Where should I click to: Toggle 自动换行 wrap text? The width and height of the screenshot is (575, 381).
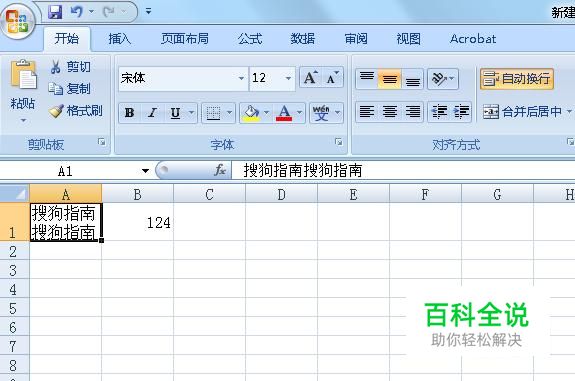tap(517, 79)
